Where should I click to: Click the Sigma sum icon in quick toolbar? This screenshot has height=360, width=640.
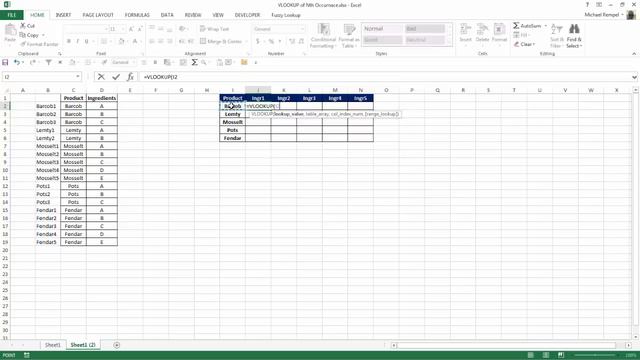194,62
